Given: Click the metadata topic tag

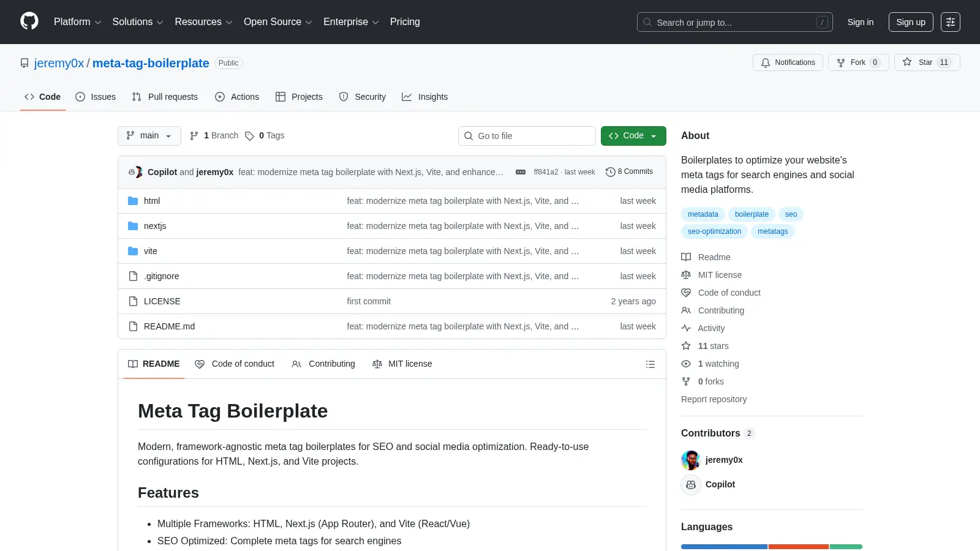Looking at the screenshot, I should 703,214.
